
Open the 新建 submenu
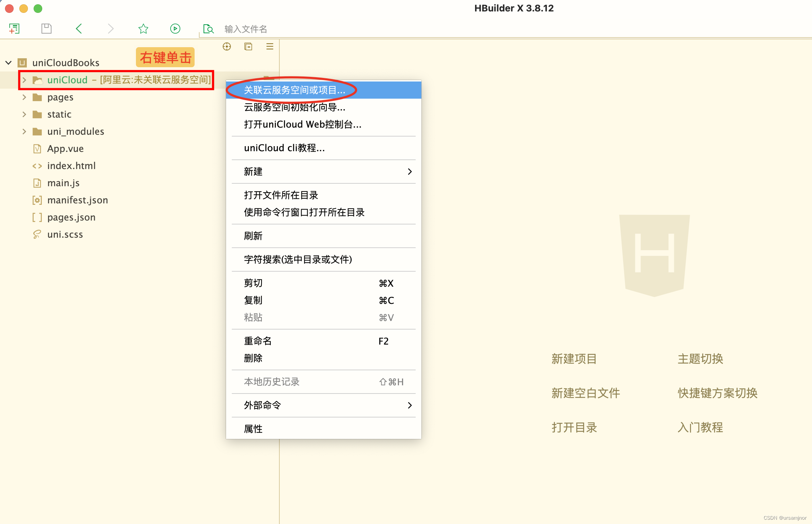point(324,172)
